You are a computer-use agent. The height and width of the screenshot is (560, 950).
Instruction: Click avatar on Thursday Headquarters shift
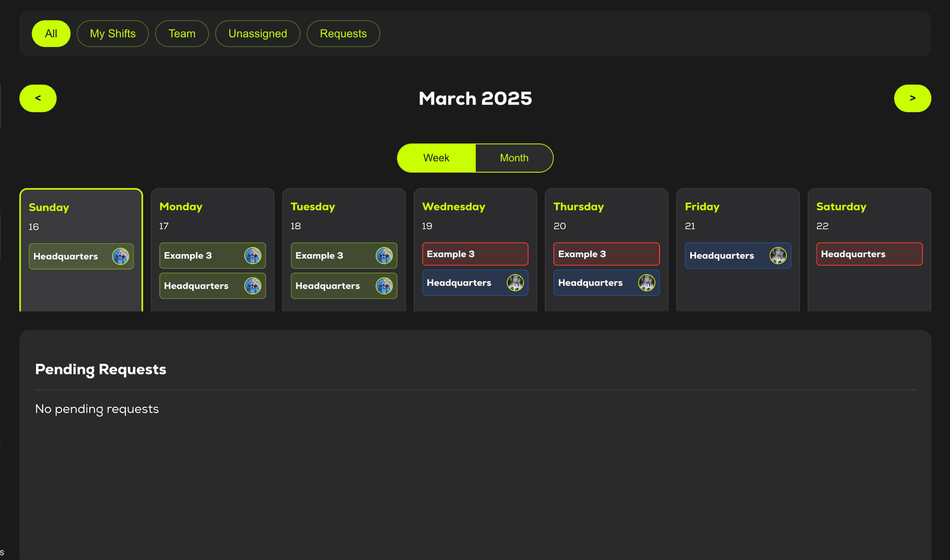pyautogui.click(x=646, y=282)
